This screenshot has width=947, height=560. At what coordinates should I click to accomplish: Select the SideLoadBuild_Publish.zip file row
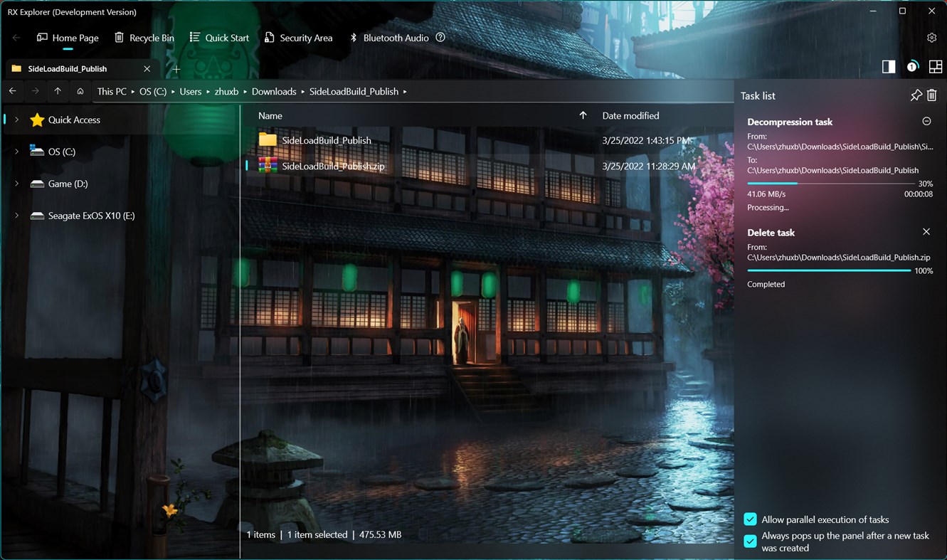pos(487,166)
